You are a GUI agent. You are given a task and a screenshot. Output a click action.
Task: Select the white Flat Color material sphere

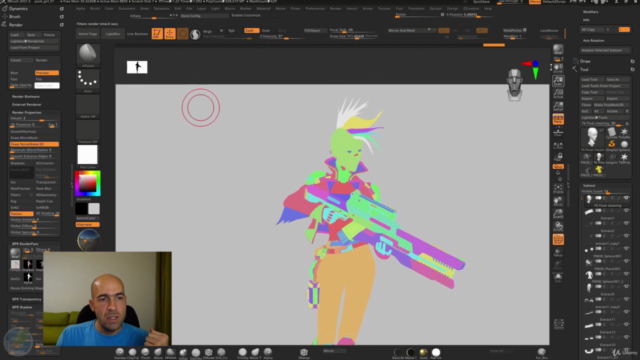pyautogui.click(x=436, y=352)
